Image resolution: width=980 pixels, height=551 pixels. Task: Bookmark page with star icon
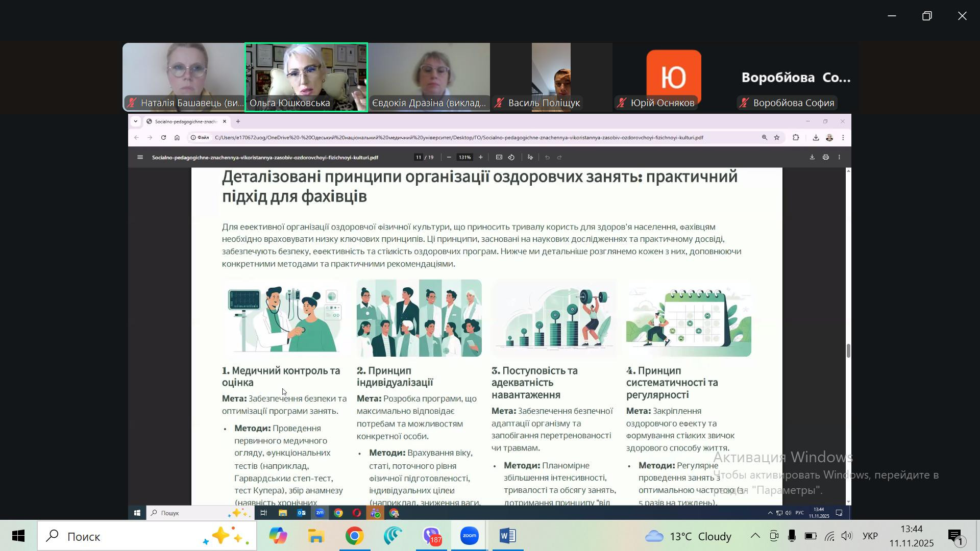point(776,138)
